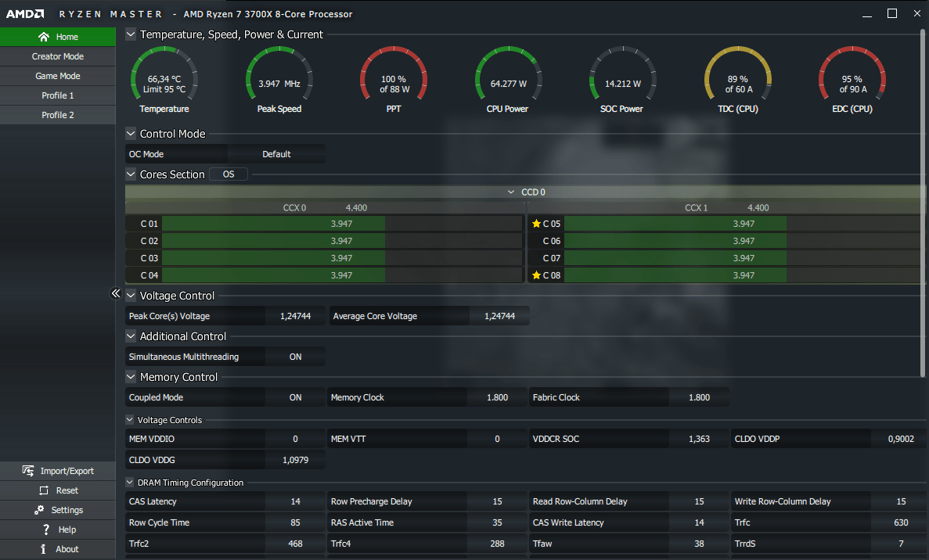Toggle Coupled Mode ON value
Viewport: 929px width, 560px height.
(x=295, y=398)
